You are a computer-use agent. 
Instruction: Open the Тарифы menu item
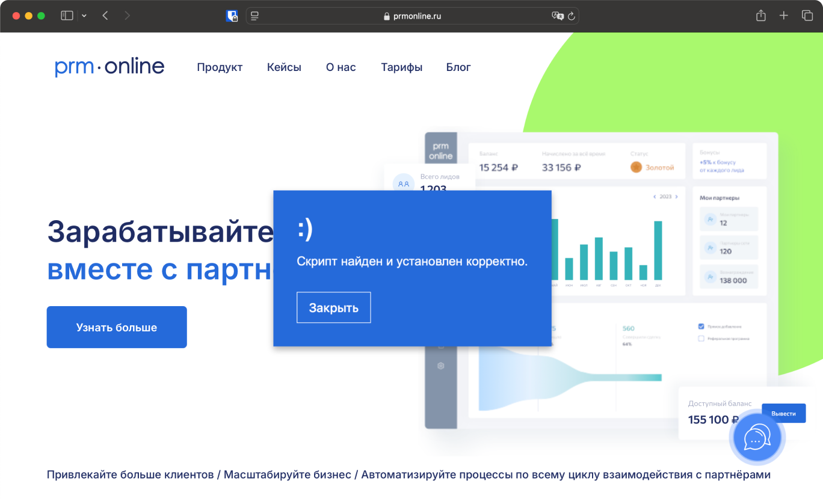tap(401, 67)
